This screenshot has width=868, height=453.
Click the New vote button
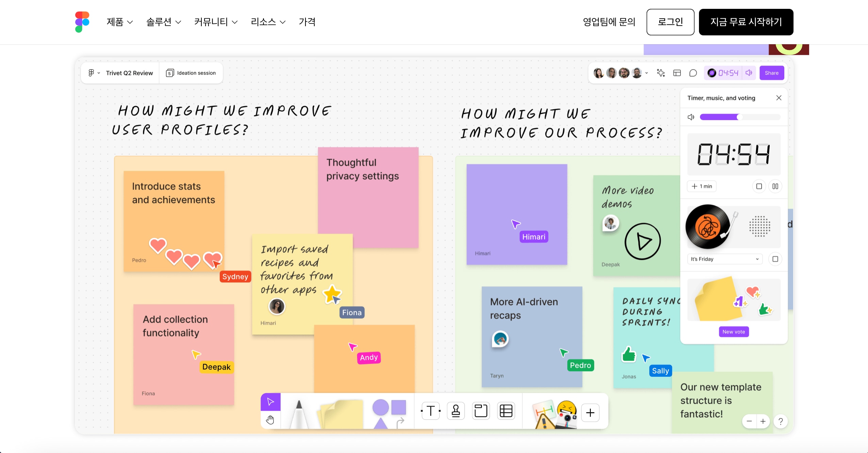point(733,332)
